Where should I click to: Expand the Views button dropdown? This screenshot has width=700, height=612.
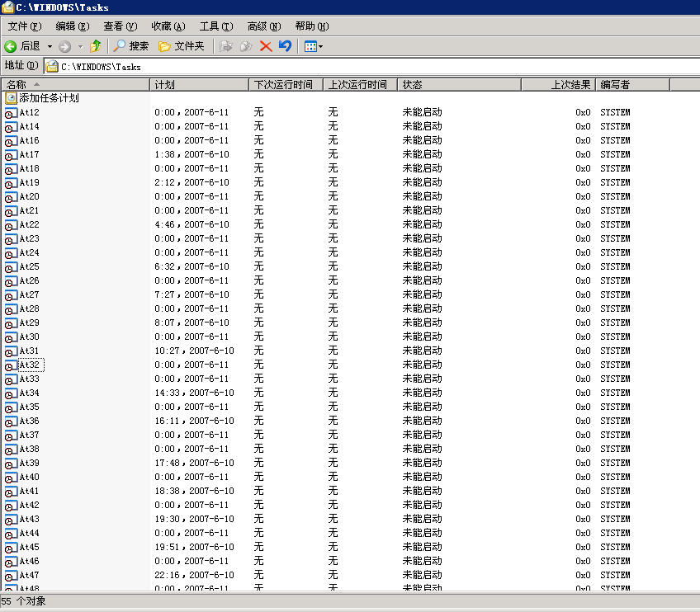(x=320, y=47)
